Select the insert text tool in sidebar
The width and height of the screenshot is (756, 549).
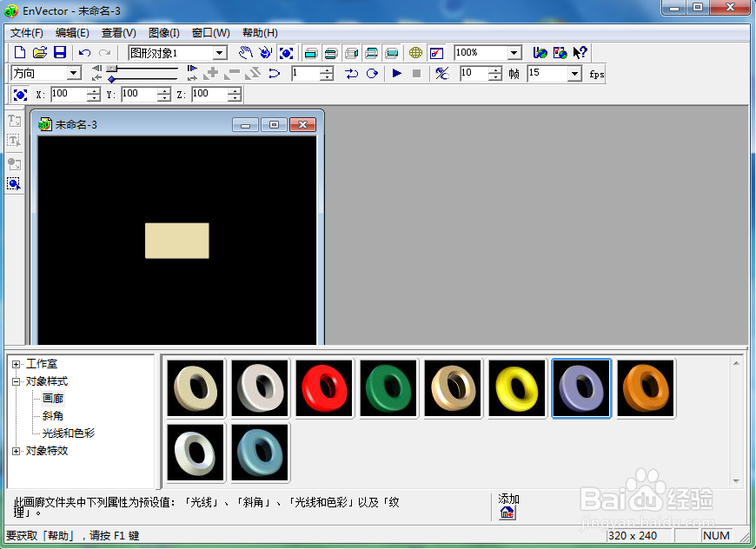coord(14,121)
